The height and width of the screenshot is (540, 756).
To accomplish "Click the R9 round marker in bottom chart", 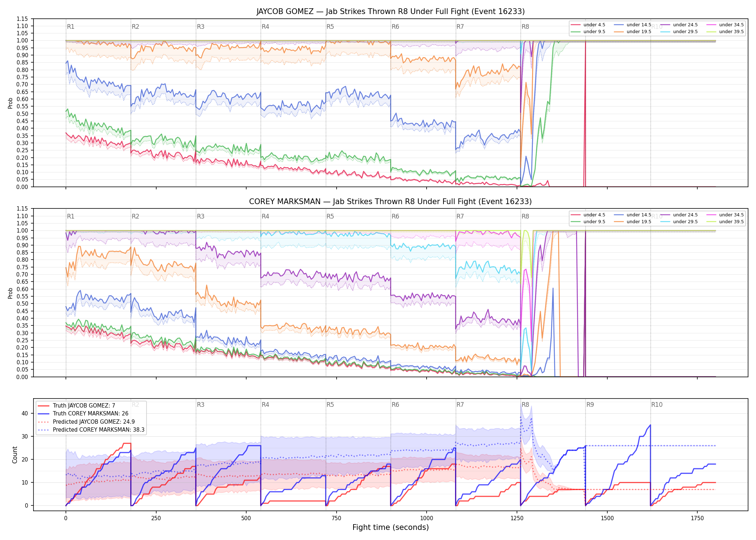I will pos(590,405).
